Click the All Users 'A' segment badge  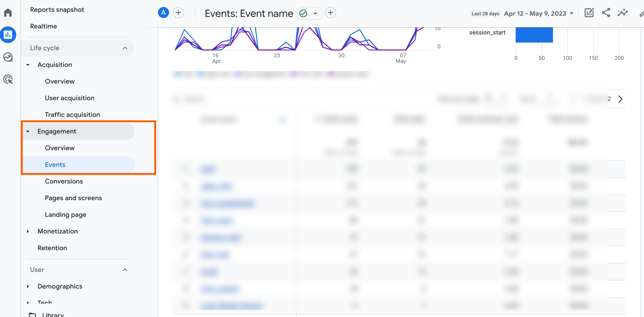(163, 13)
